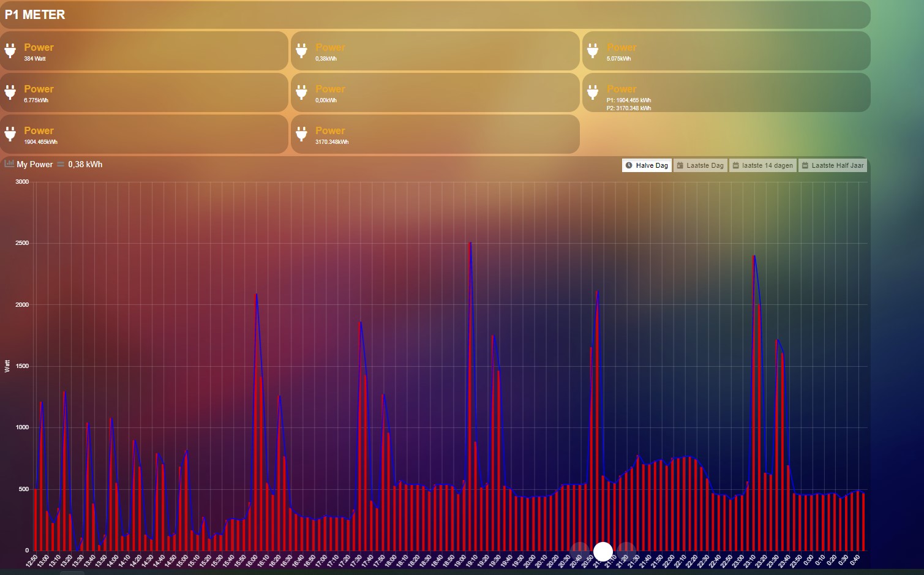
Task: Click the 2500 y-axis label
Action: coord(22,243)
